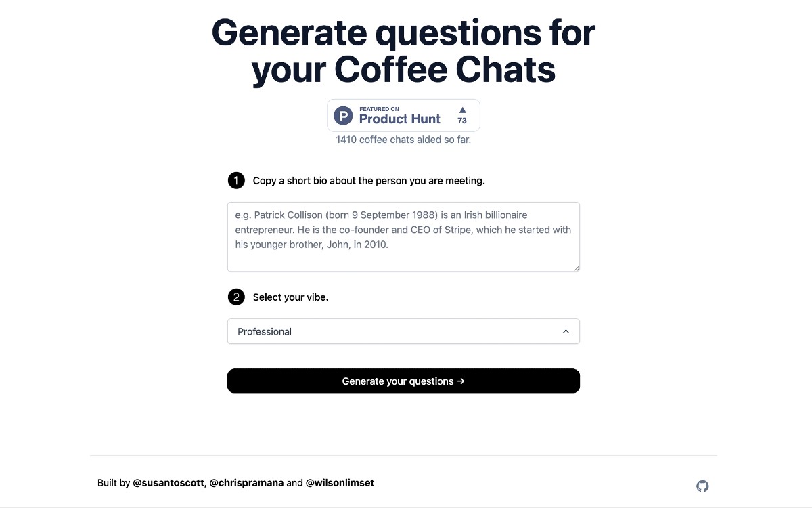This screenshot has height=508, width=812.
Task: Open @wilsonlimset's profile link
Action: tap(340, 482)
